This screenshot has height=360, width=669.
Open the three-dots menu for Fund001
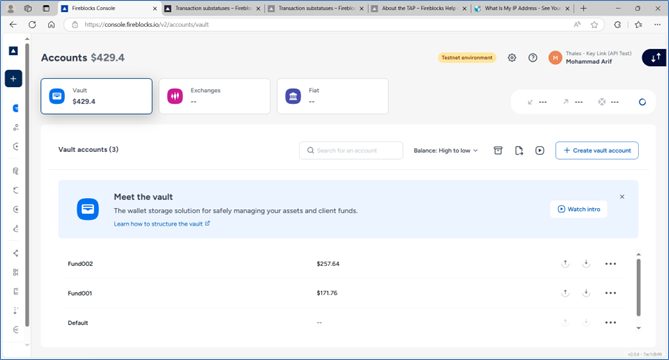coord(611,293)
